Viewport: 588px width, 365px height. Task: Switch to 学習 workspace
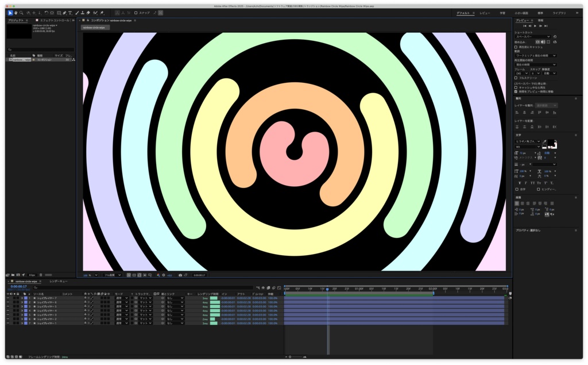point(502,13)
